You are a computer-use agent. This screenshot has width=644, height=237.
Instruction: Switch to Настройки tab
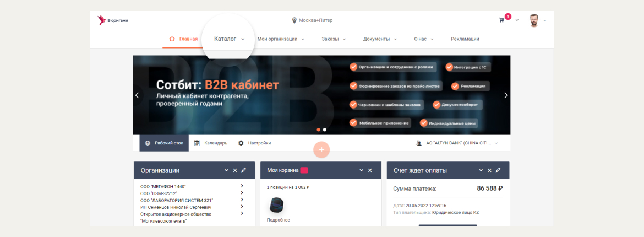point(254,143)
